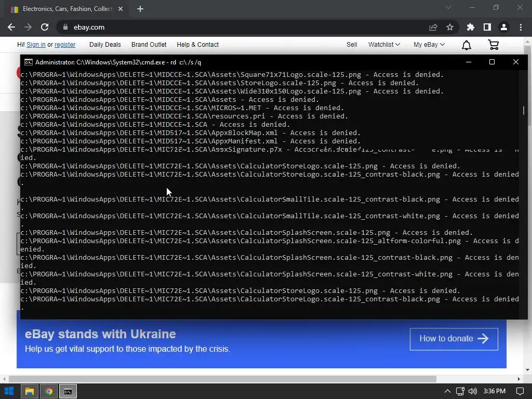Click Sell in eBay header

point(352,45)
